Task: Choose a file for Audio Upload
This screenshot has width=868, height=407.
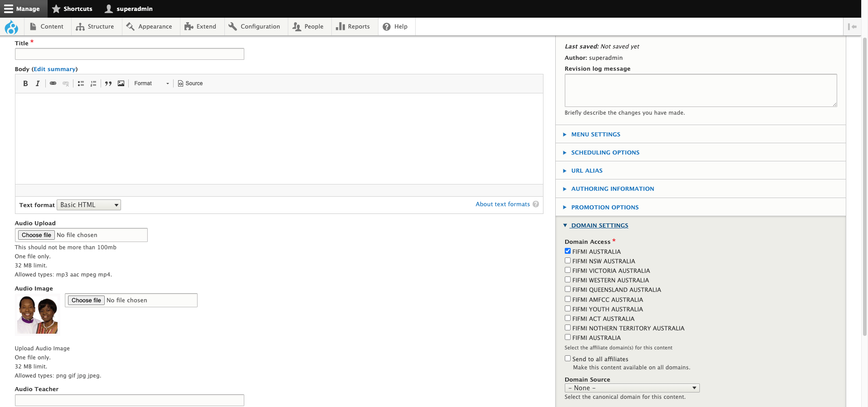Action: pos(36,235)
